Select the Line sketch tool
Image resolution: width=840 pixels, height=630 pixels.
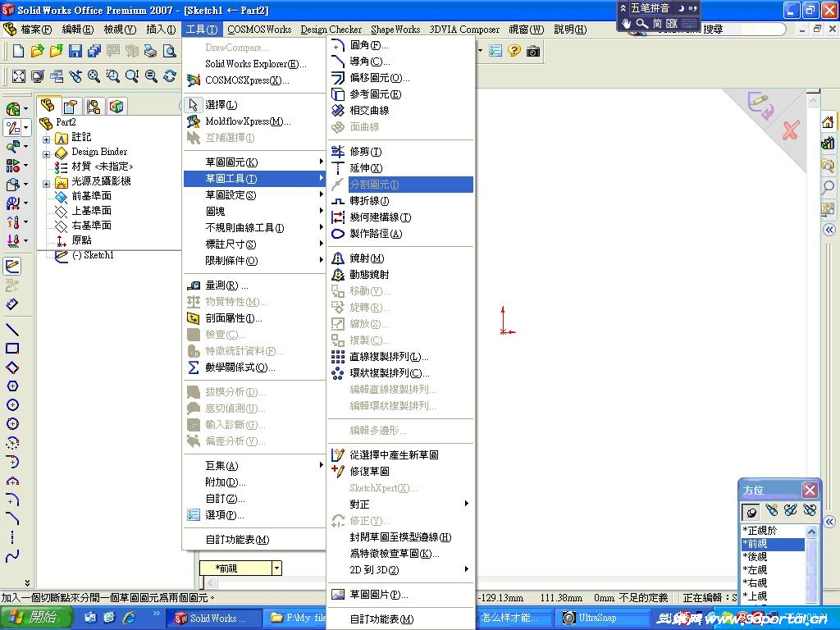(12, 330)
